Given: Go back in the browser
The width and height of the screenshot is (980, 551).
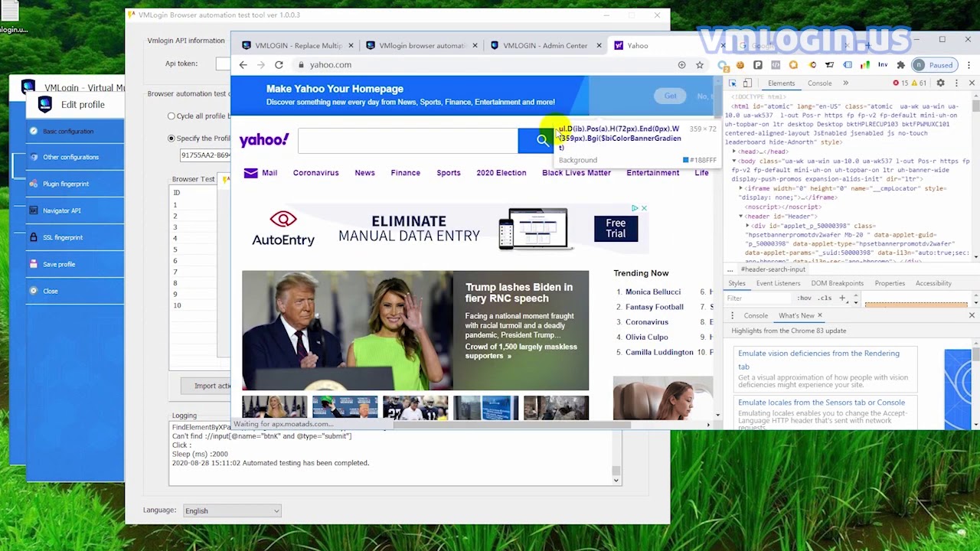Looking at the screenshot, I should tap(243, 65).
